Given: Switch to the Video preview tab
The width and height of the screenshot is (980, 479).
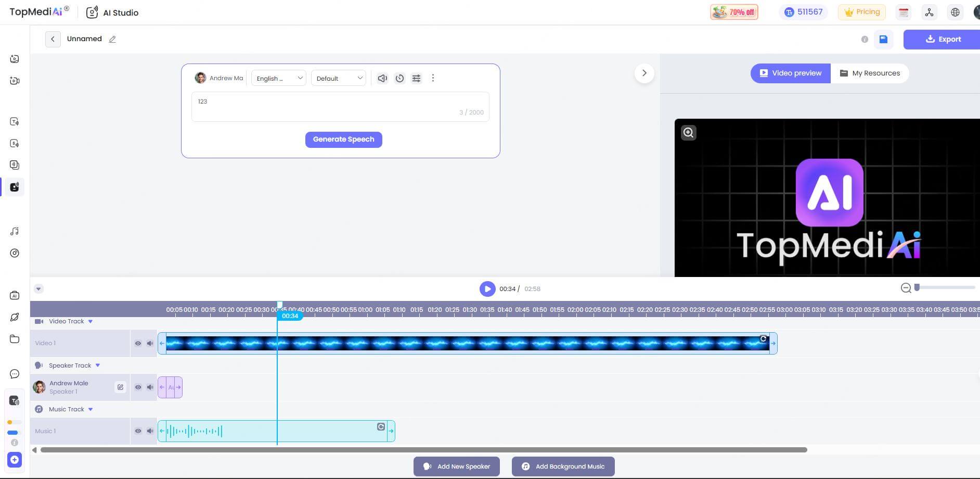Looking at the screenshot, I should 790,73.
